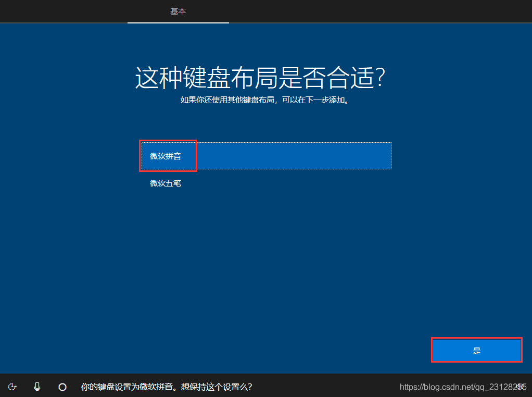This screenshot has height=397, width=532.
Task: Select the 微软拼音 keyboard layout
Action: tap(267, 156)
